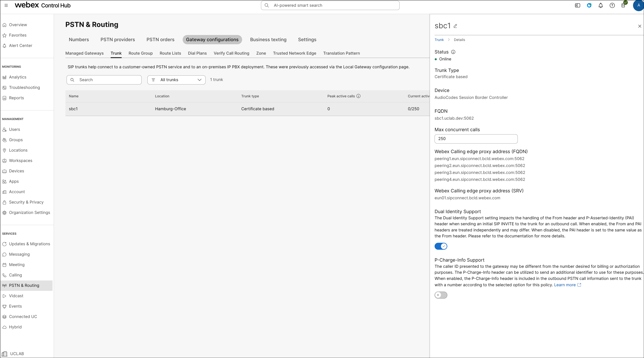644x358 pixels.
Task: Open the Trunk breadcrumb link
Action: click(439, 39)
